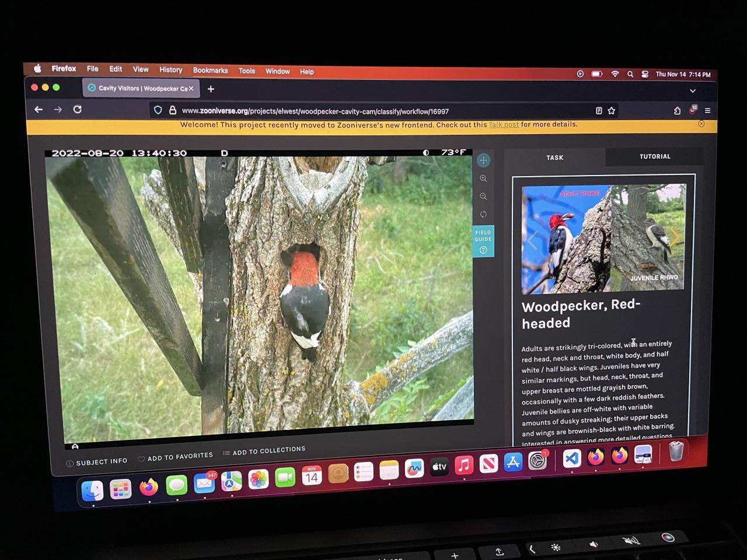Open the Tools menu

pyautogui.click(x=246, y=71)
